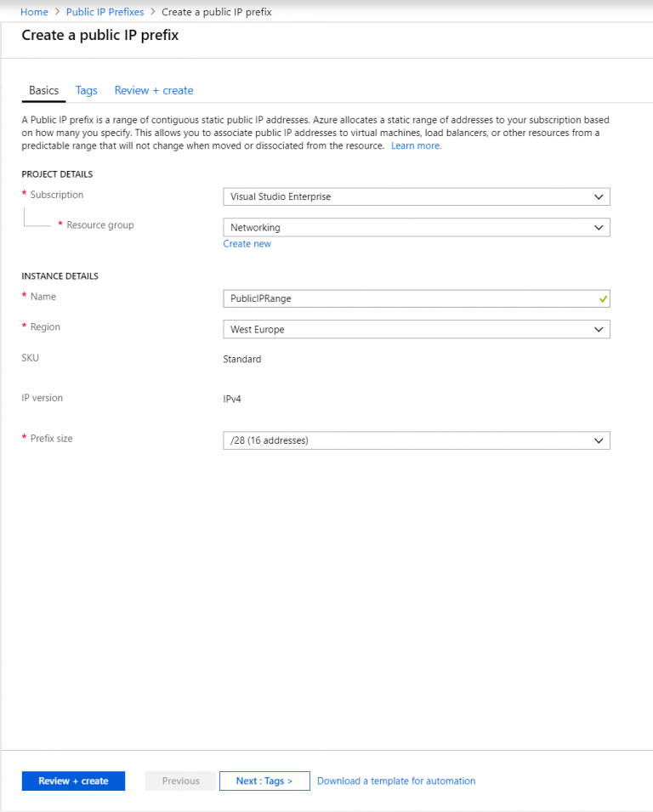Navigate to Public IP Prefixes breadcrumb
653x812 pixels.
105,12
